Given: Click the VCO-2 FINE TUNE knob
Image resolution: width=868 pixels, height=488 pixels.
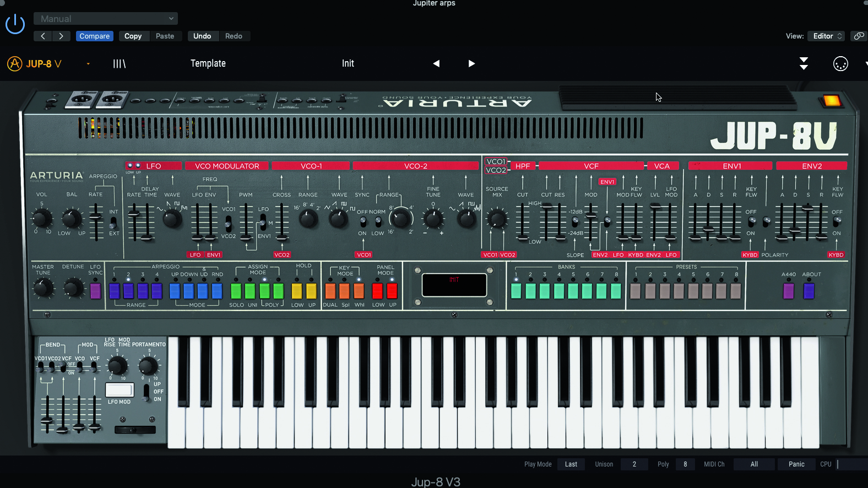Looking at the screenshot, I should [x=433, y=219].
